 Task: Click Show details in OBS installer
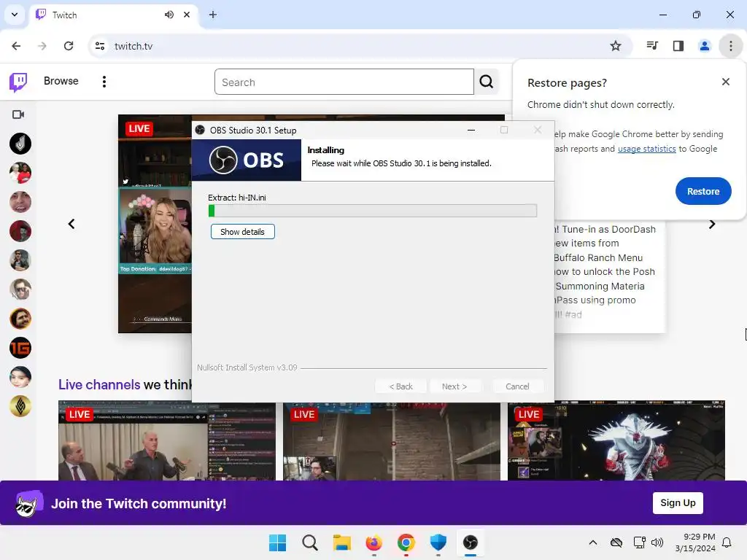point(242,232)
